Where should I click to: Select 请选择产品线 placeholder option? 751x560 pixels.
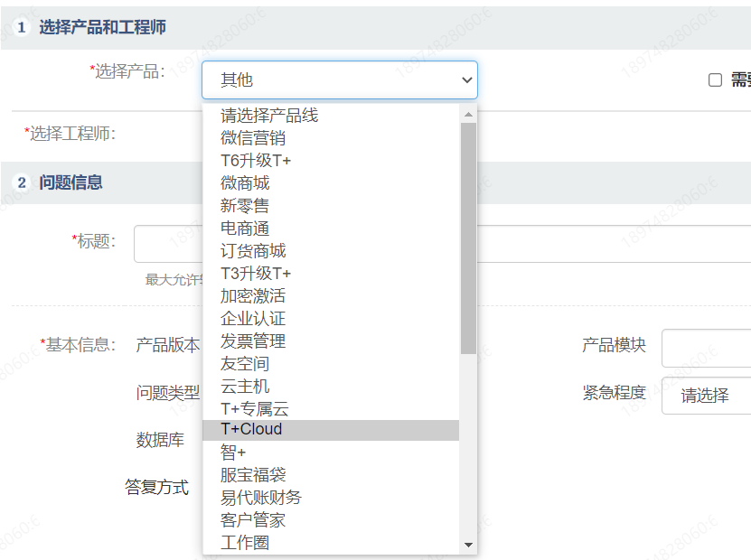[x=331, y=116]
